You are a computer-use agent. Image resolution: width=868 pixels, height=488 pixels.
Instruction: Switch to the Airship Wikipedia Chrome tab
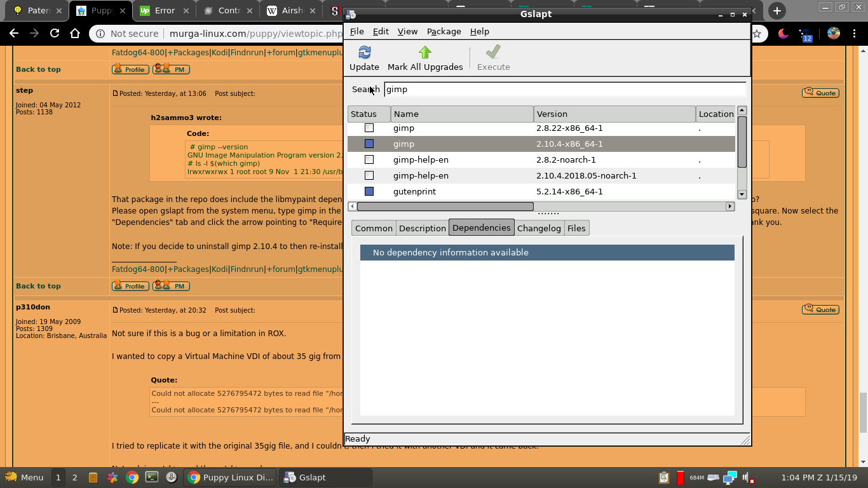tap(291, 11)
